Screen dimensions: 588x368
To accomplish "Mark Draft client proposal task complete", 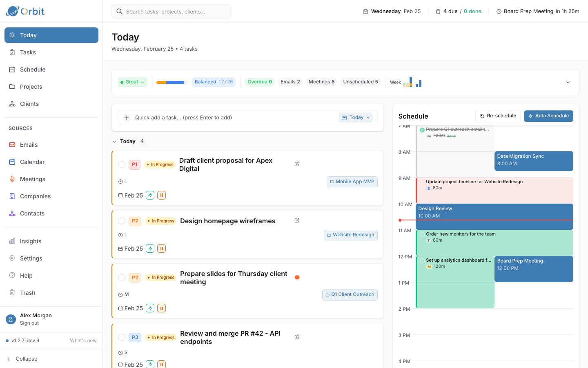I will (x=122, y=164).
